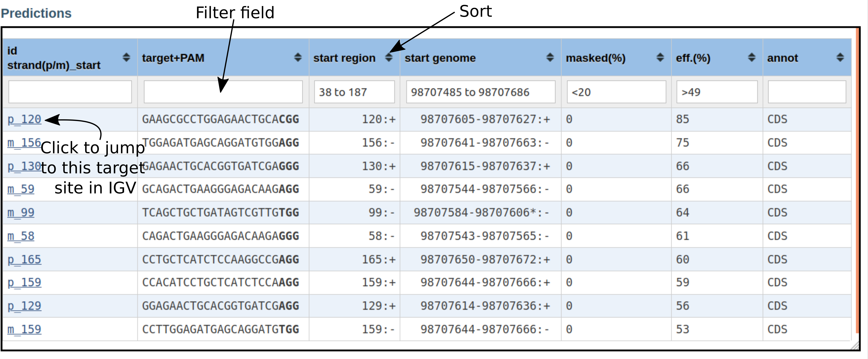Sort by id strand column arrows
The image size is (868, 359).
(126, 57)
